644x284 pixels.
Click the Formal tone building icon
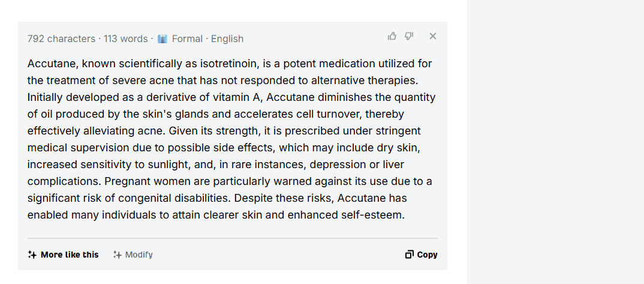point(162,39)
